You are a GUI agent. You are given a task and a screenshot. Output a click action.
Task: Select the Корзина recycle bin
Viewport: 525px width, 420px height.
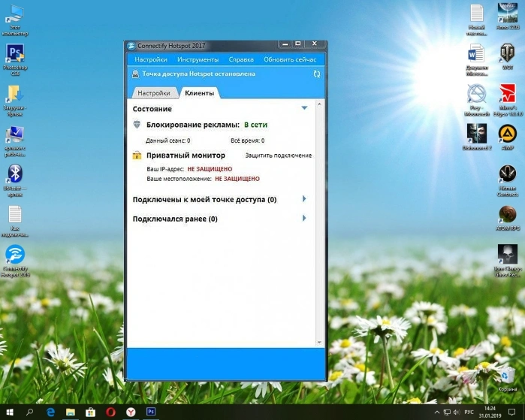[508, 379]
